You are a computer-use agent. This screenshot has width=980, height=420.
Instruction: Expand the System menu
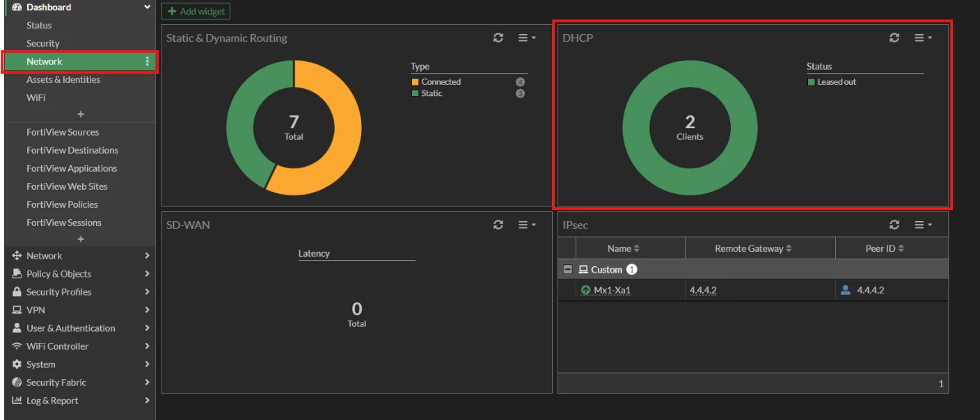coord(80,364)
